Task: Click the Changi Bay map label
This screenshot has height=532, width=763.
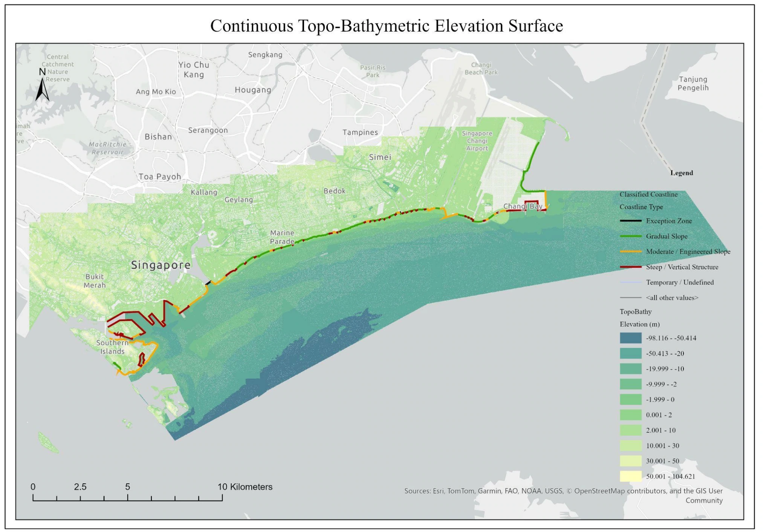Action: click(523, 206)
